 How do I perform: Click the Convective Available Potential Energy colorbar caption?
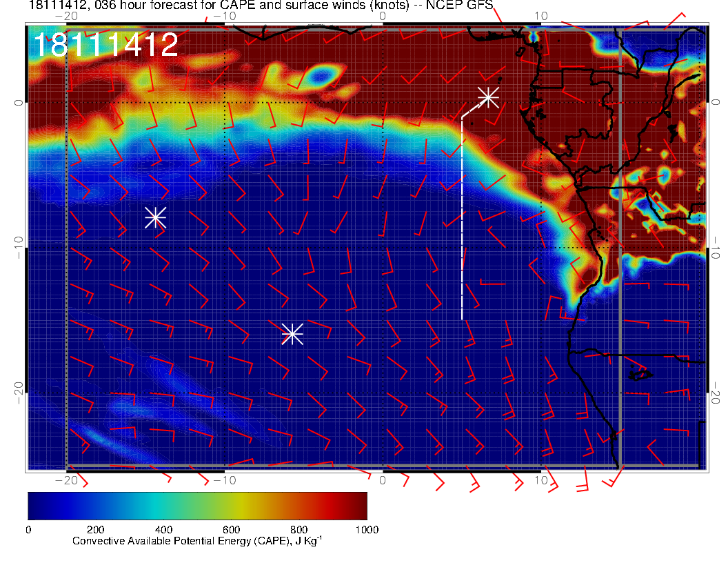click(197, 542)
